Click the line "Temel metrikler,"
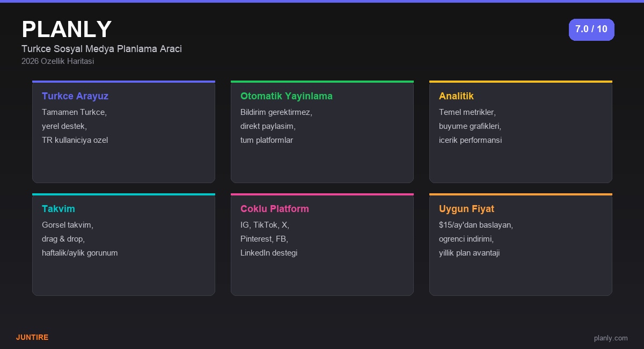 point(467,112)
